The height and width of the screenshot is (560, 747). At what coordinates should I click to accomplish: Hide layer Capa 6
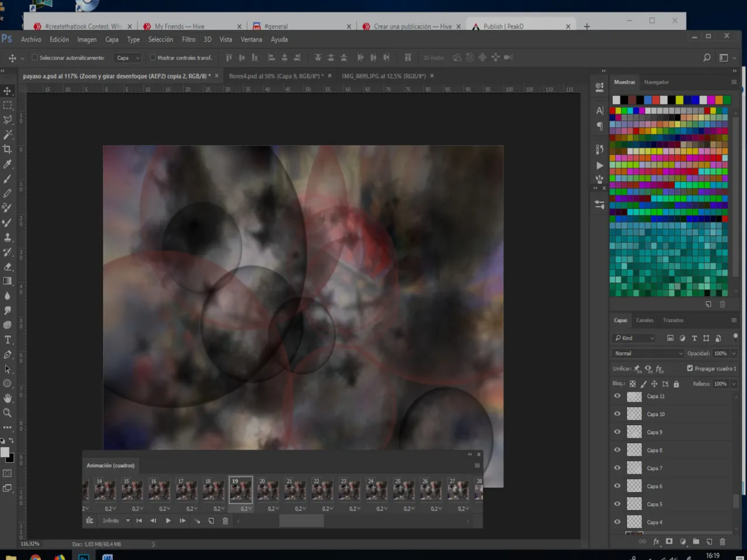click(617, 486)
